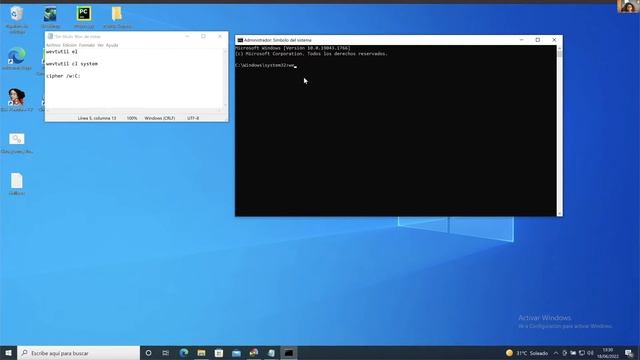Maximize the Command Prompt window

click(538, 40)
